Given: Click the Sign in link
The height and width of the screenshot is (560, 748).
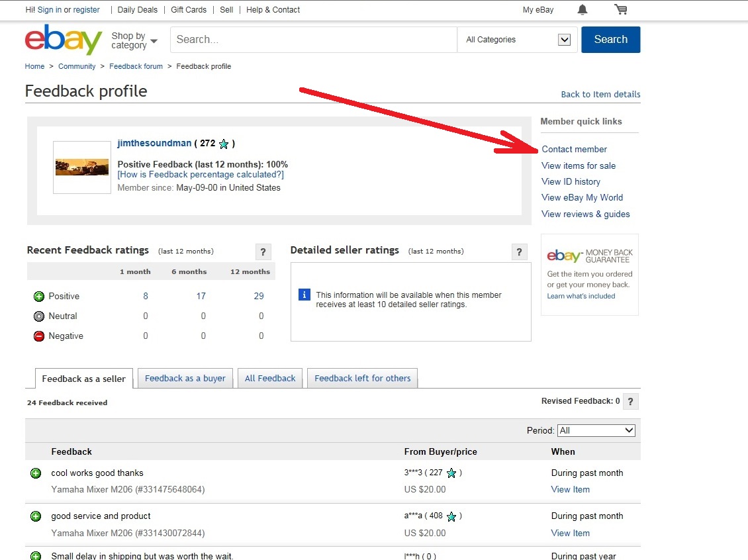Looking at the screenshot, I should (x=50, y=9).
